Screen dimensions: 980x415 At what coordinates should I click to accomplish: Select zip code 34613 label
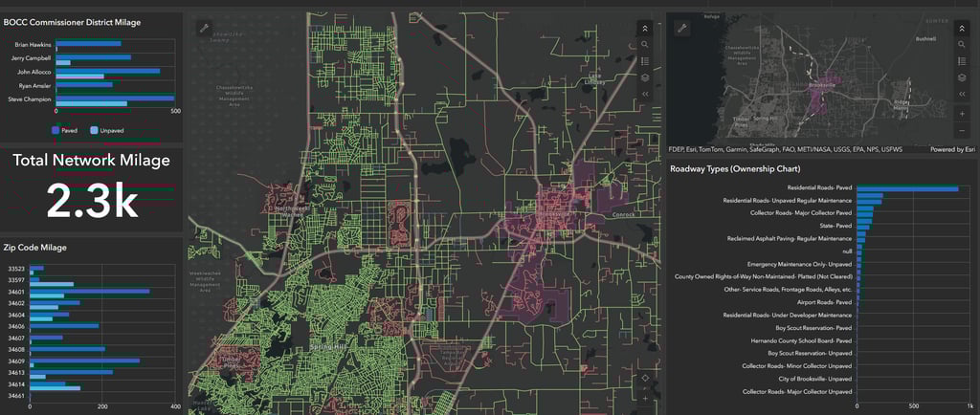coord(17,373)
